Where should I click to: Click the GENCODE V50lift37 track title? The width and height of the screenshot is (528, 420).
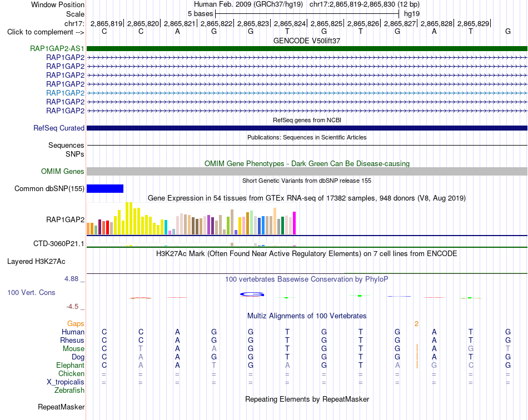[x=307, y=41]
